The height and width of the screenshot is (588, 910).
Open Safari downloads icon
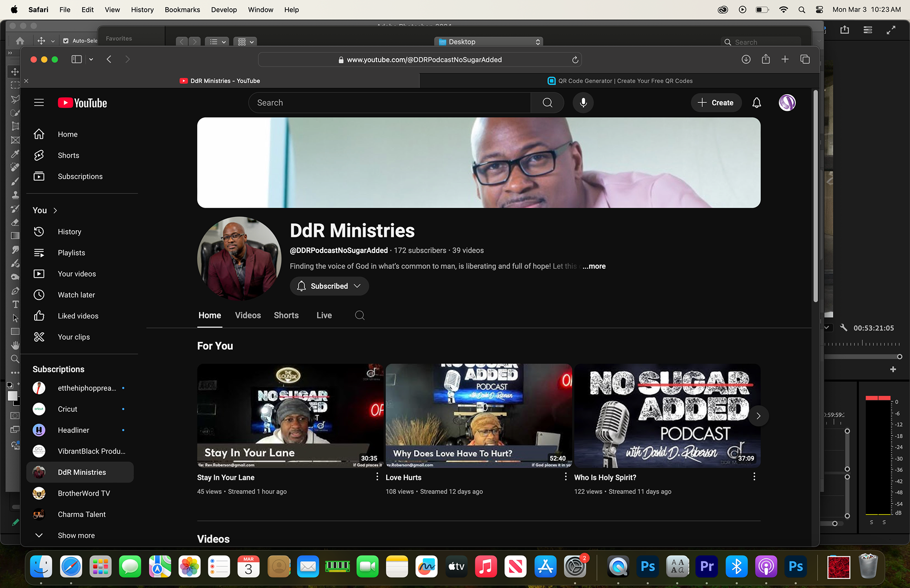[746, 59]
